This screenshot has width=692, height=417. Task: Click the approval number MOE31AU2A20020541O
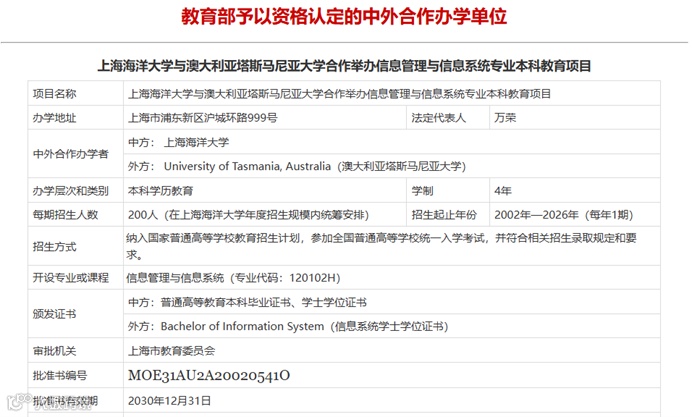click(209, 376)
